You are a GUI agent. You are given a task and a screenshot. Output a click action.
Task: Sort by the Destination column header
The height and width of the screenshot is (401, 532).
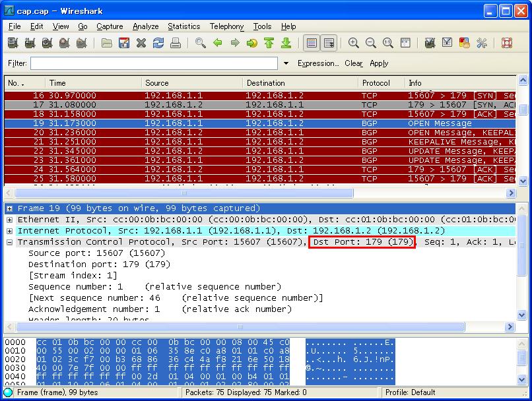pyautogui.click(x=300, y=83)
